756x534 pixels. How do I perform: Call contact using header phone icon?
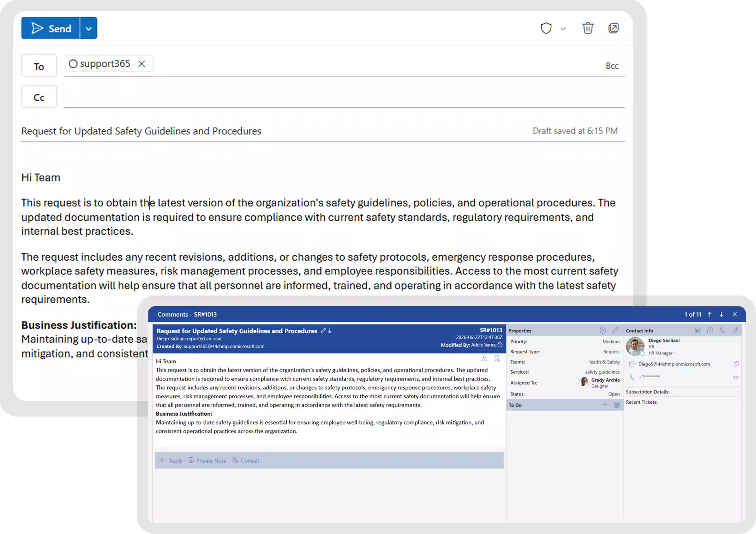[x=723, y=330]
